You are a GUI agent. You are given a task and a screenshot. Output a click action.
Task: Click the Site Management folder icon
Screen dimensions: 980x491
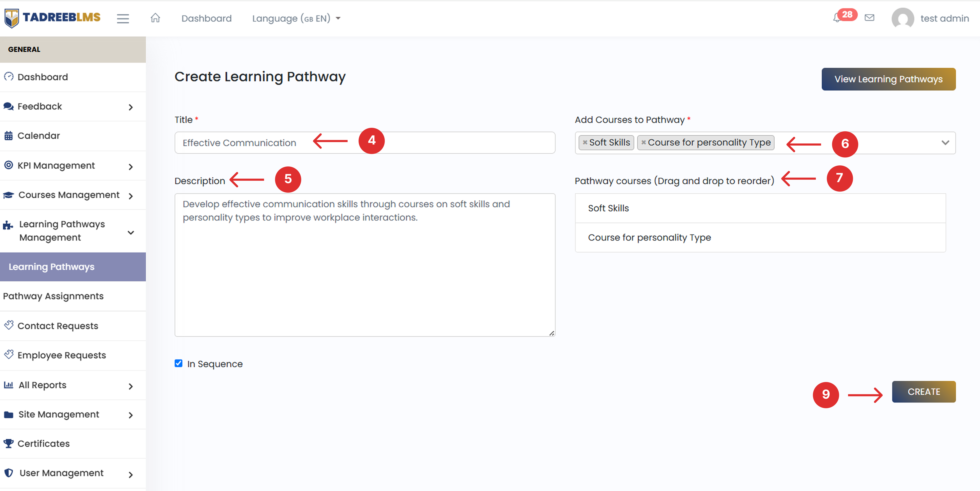click(x=9, y=415)
